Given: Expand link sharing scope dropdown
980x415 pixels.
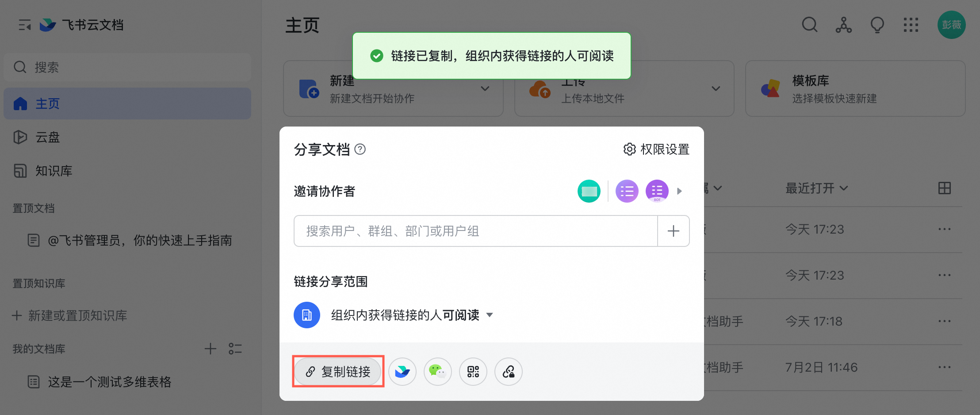Looking at the screenshot, I should 490,315.
